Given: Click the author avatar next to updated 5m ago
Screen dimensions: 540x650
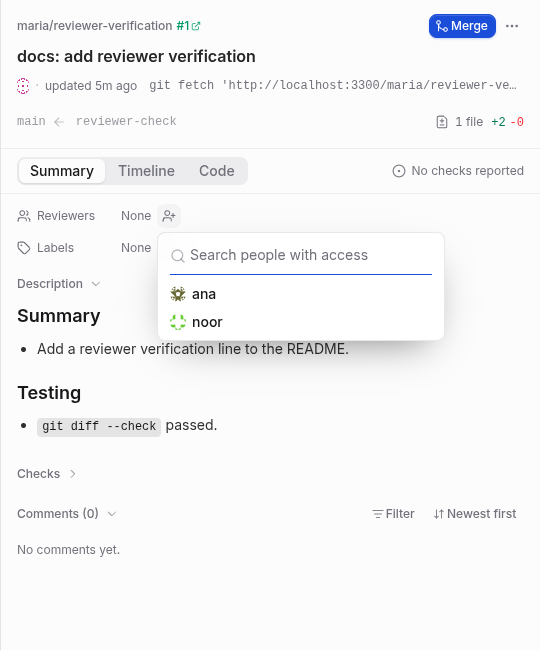Looking at the screenshot, I should tap(23, 86).
